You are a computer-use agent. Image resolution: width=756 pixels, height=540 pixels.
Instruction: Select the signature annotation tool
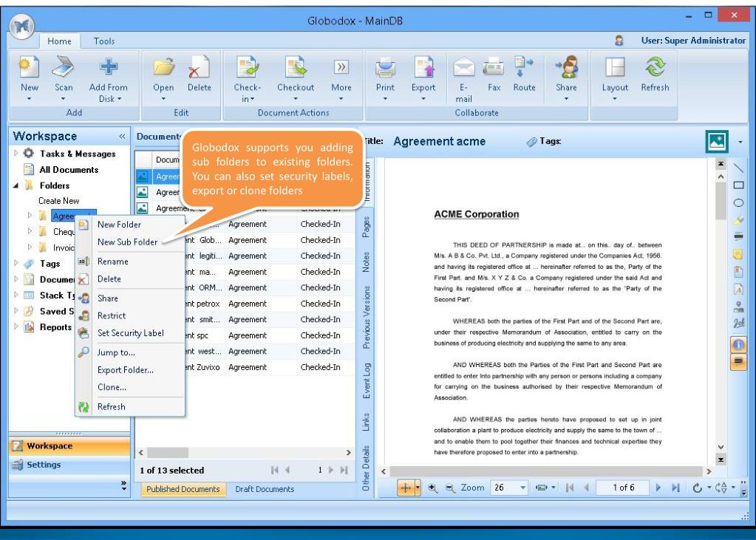pyautogui.click(x=738, y=323)
